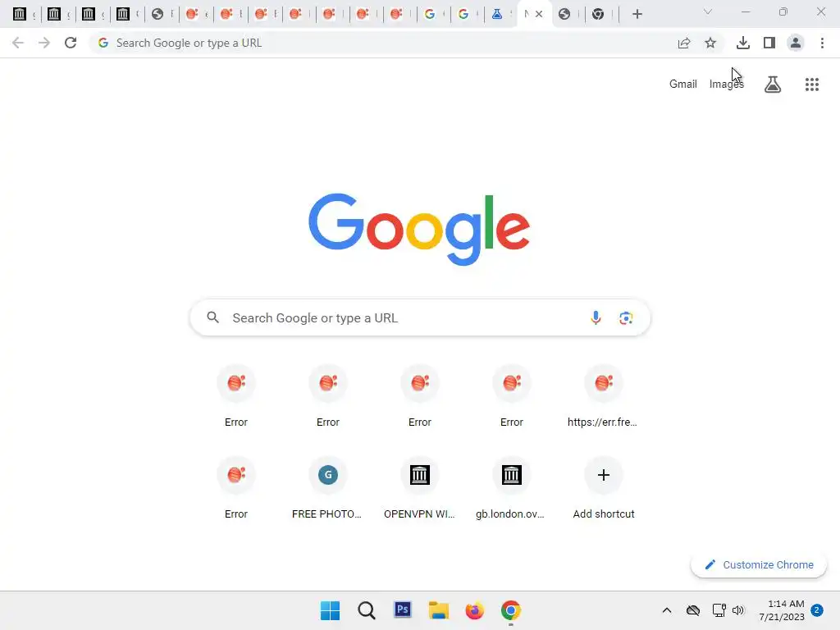Open the Images link
The width and height of the screenshot is (840, 630).
[727, 84]
